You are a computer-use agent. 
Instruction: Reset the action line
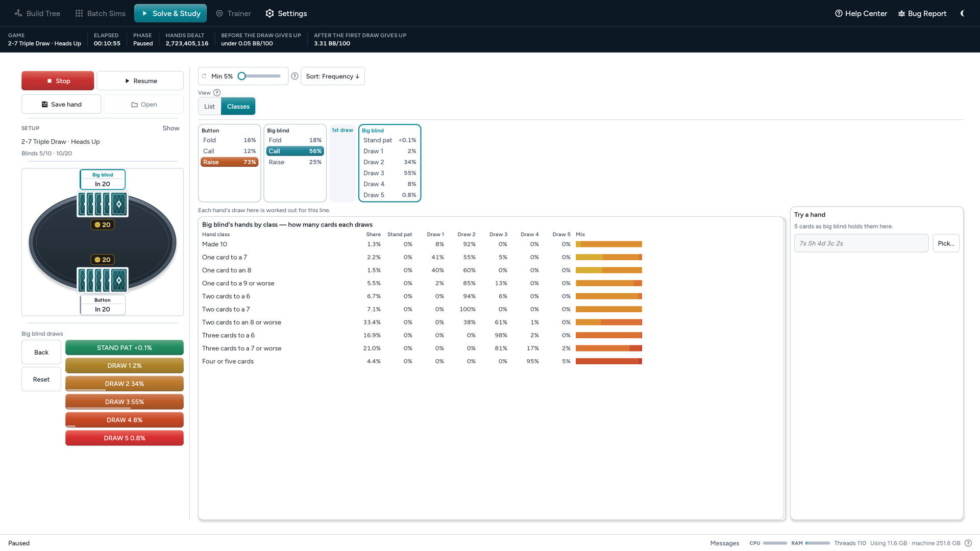point(41,379)
